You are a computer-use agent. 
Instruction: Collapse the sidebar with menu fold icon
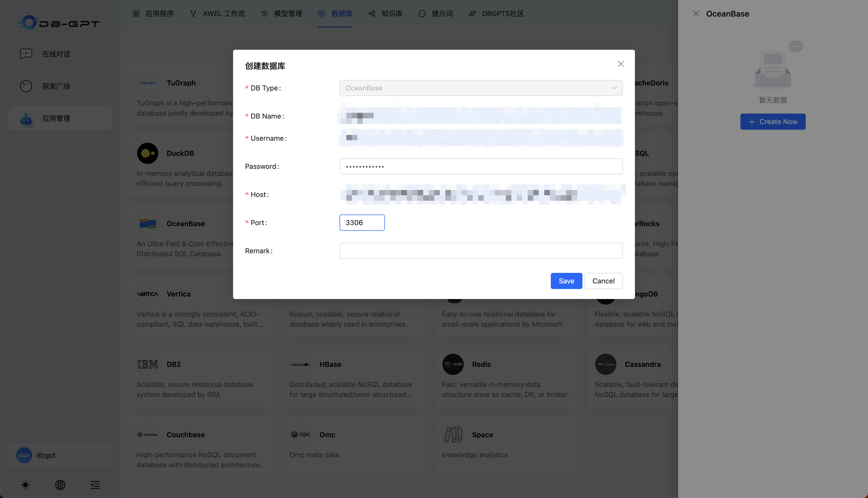point(95,485)
